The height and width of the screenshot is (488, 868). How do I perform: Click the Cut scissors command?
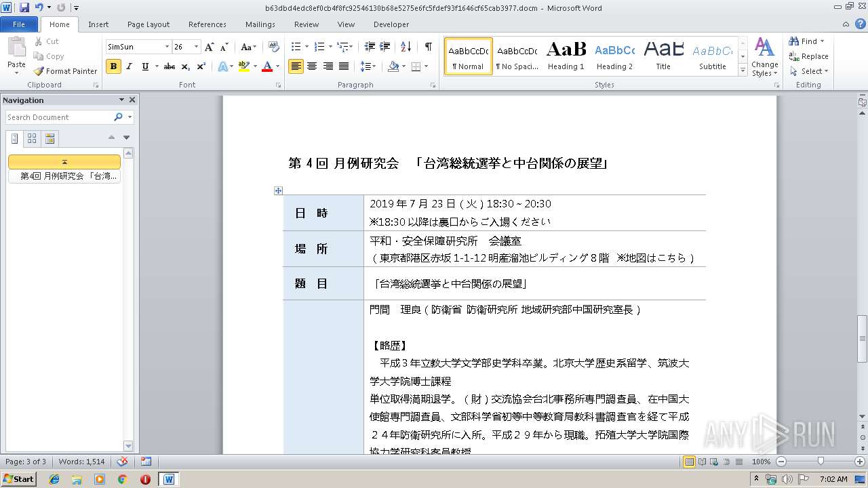point(47,41)
